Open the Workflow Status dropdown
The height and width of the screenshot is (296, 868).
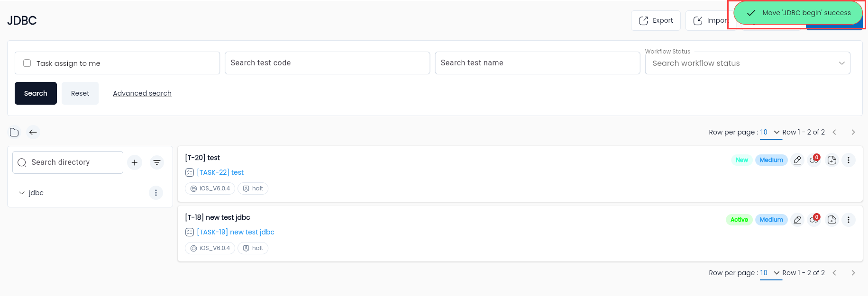click(x=748, y=63)
